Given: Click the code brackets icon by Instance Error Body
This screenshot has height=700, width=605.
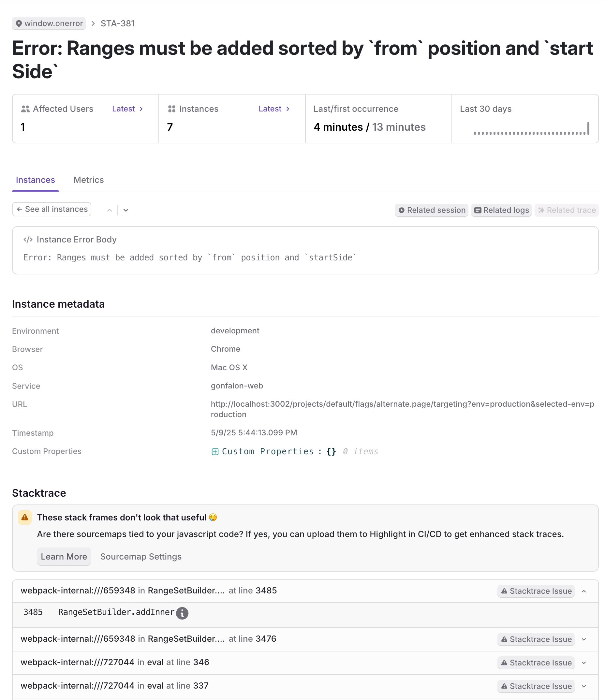Looking at the screenshot, I should (28, 240).
